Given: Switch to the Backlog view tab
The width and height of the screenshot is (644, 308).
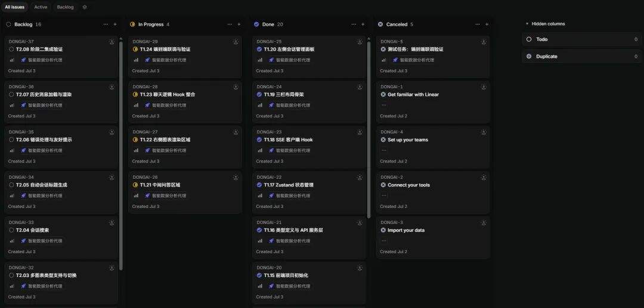Looking at the screenshot, I should [66, 7].
